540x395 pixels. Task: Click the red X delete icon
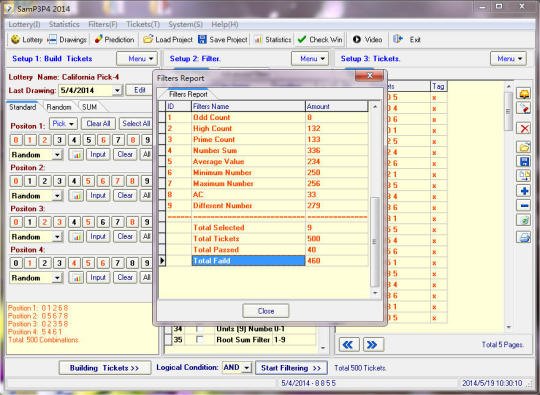(524, 129)
